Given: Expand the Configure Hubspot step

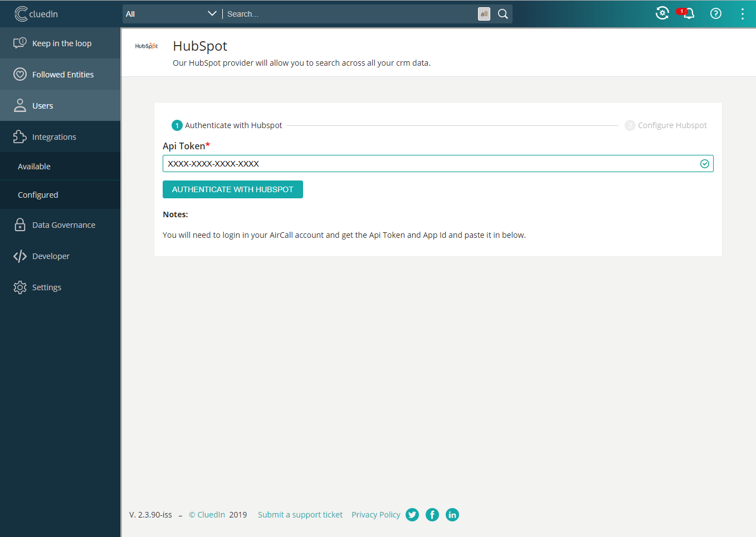Looking at the screenshot, I should (665, 125).
